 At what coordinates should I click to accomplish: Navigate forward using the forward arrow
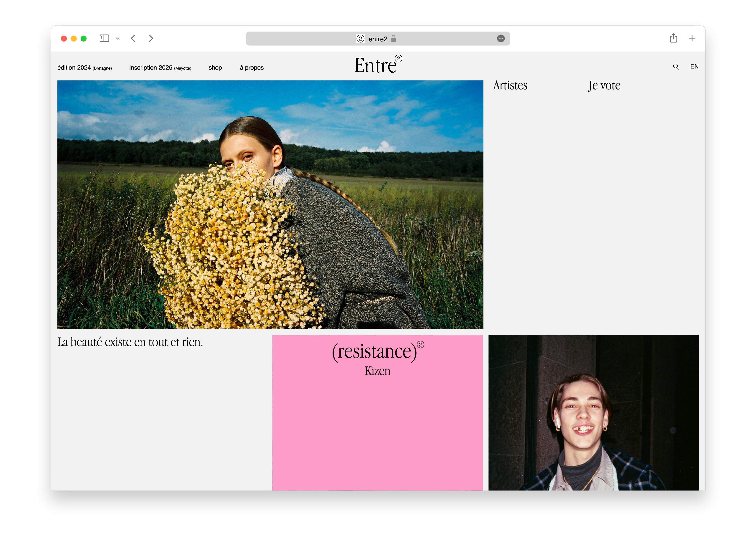tap(151, 38)
